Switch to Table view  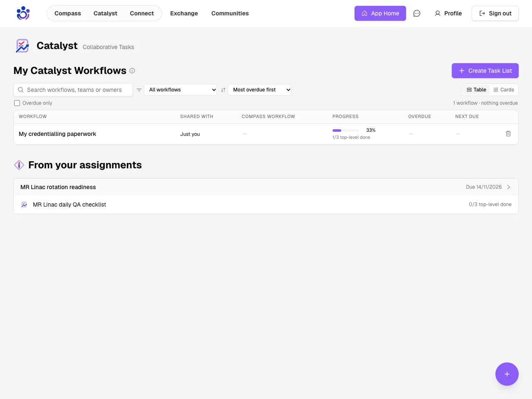476,90
